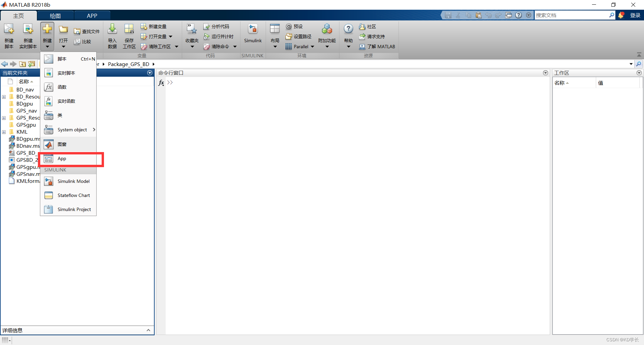Click 比较 (Compare) tool
The image size is (644, 345).
coord(83,42)
